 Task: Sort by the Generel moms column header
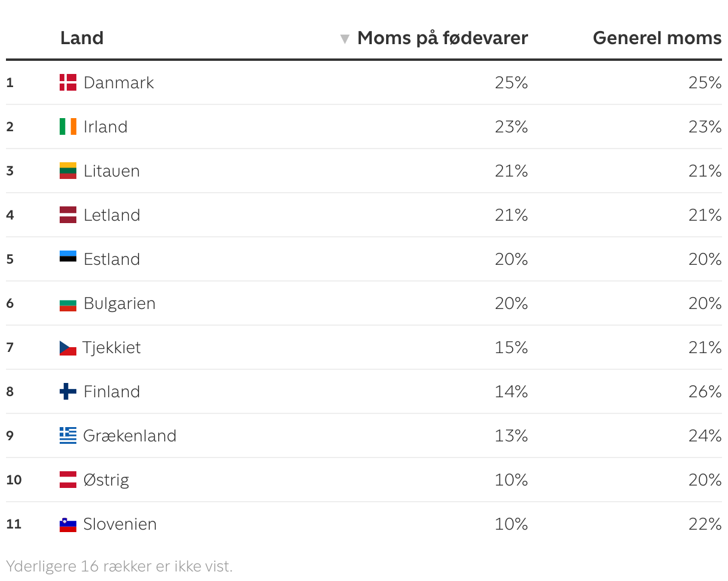[657, 38]
